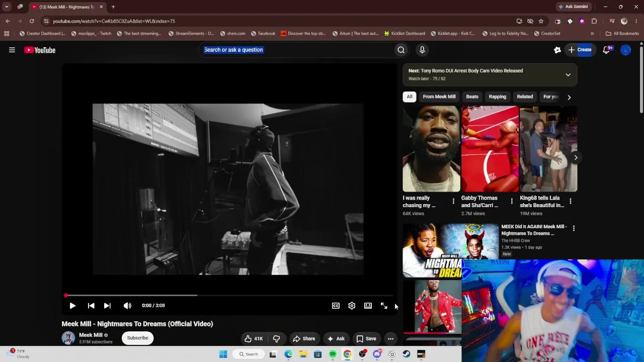Open options for 'I was really chasing' Short
Image resolution: width=644 pixels, height=362 pixels.
pyautogui.click(x=453, y=201)
